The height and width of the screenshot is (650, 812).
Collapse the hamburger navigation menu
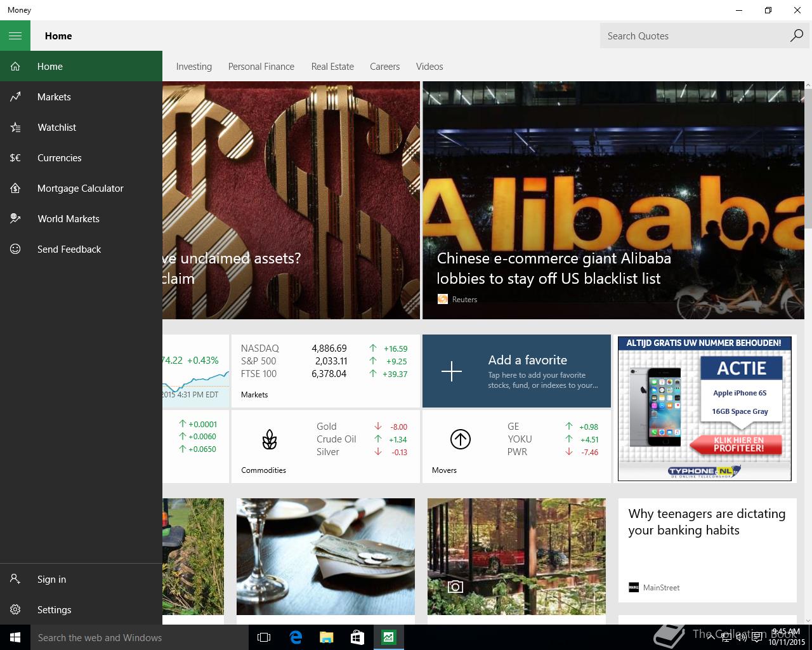point(15,36)
